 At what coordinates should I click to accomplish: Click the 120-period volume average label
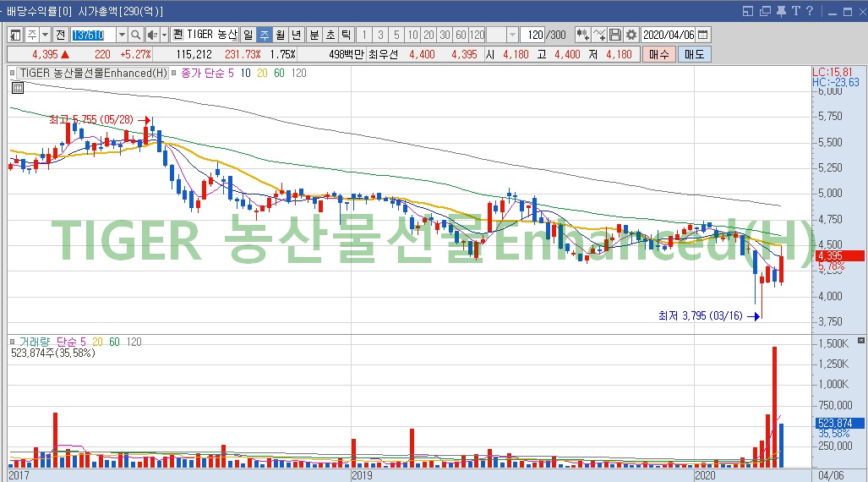134,342
